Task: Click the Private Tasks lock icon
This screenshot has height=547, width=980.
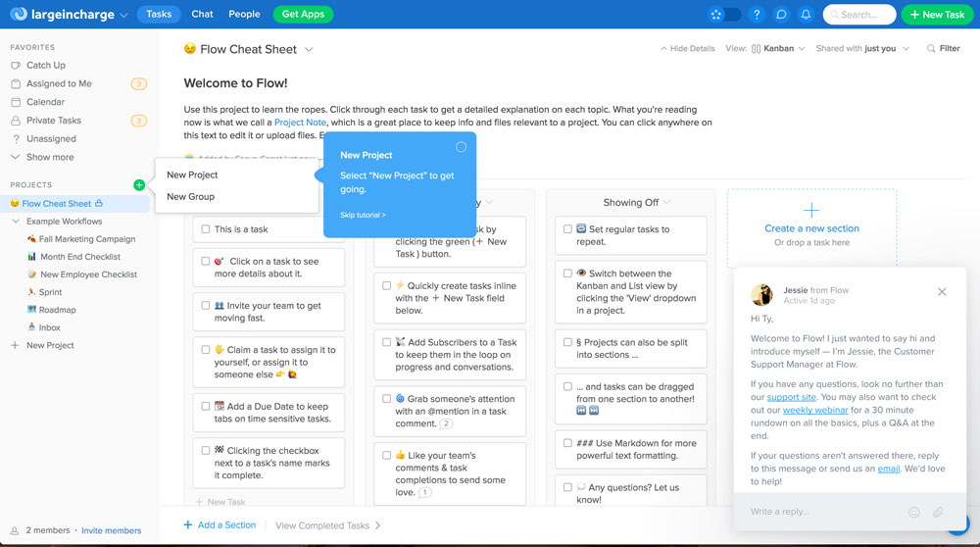Action: coord(16,120)
